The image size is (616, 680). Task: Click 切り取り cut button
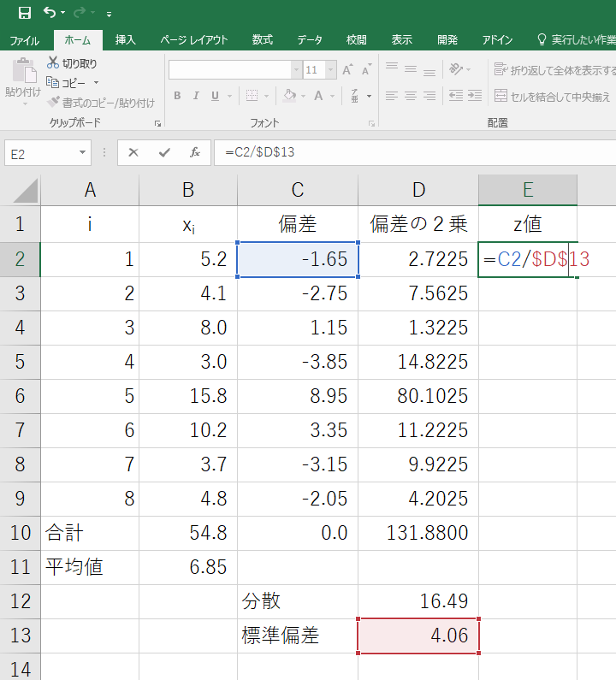pos(72,63)
